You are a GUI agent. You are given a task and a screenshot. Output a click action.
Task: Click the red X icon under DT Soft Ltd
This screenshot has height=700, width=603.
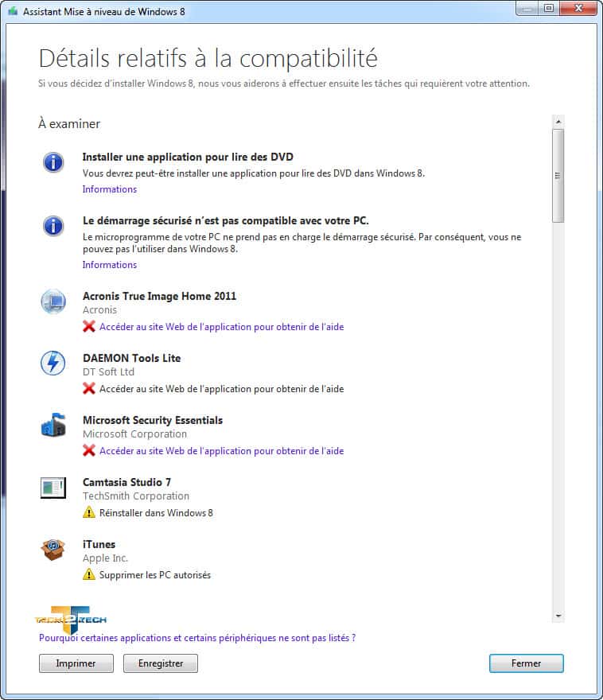(x=89, y=389)
